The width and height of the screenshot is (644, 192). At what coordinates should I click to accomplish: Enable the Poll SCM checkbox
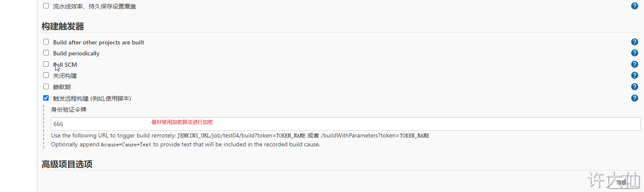pos(46,64)
